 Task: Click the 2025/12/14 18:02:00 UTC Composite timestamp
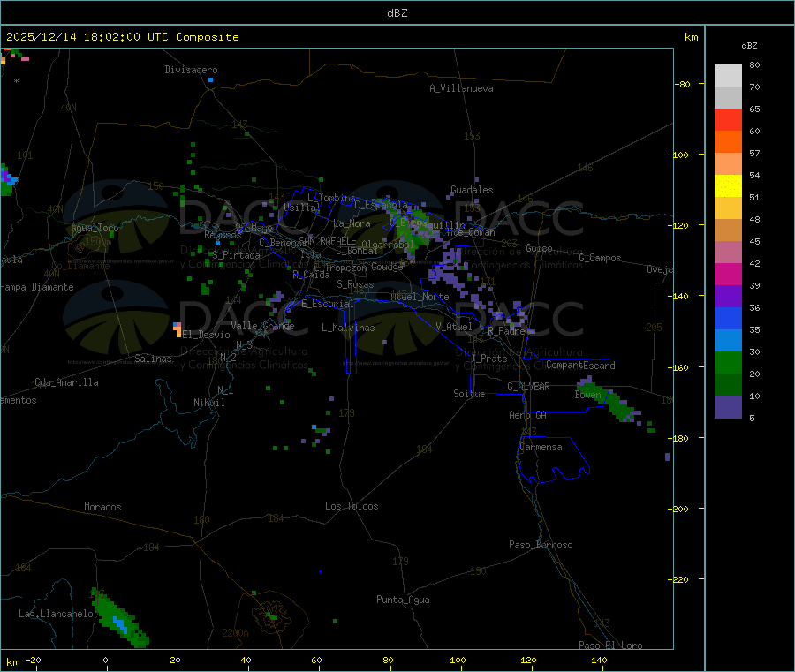(x=122, y=37)
